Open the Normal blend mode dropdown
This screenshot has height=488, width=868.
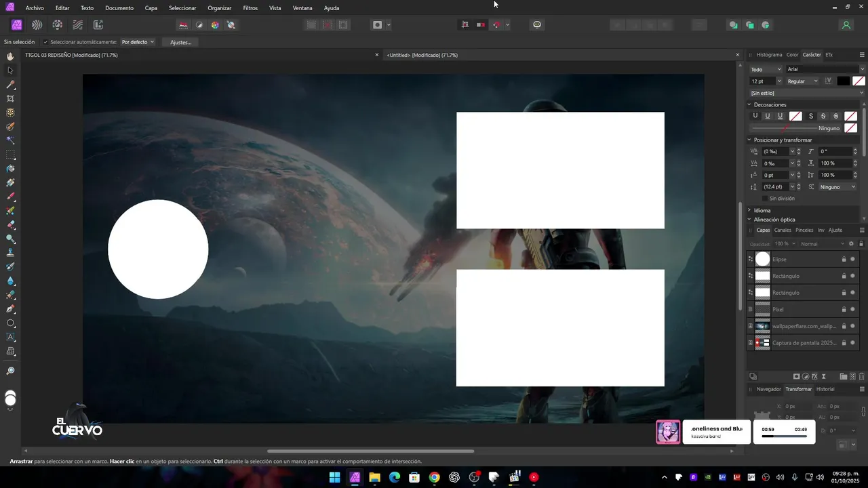(x=823, y=244)
